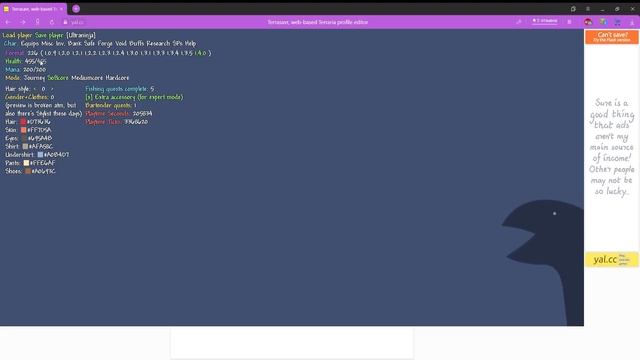
Task: Click the Pants hex color code
Action: tap(42, 163)
